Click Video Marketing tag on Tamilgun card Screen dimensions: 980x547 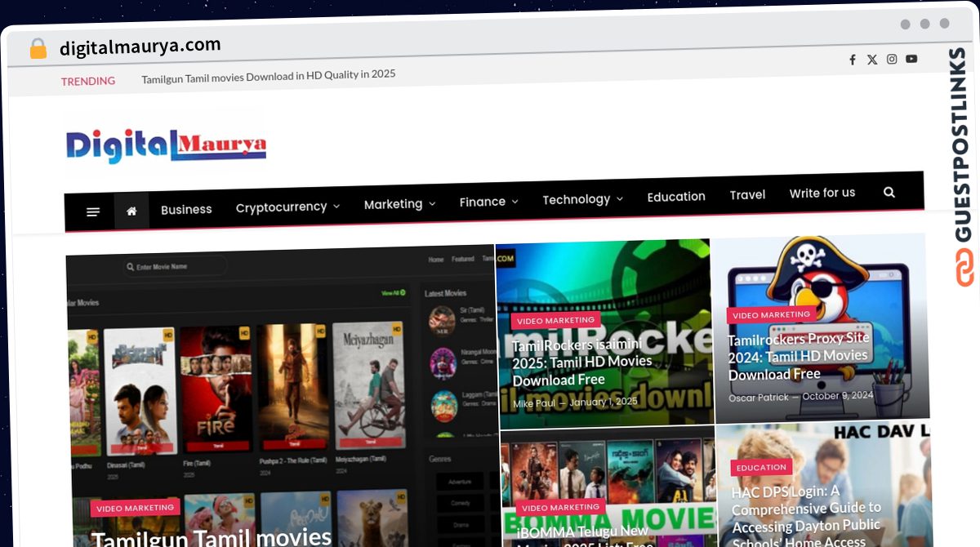click(x=135, y=508)
